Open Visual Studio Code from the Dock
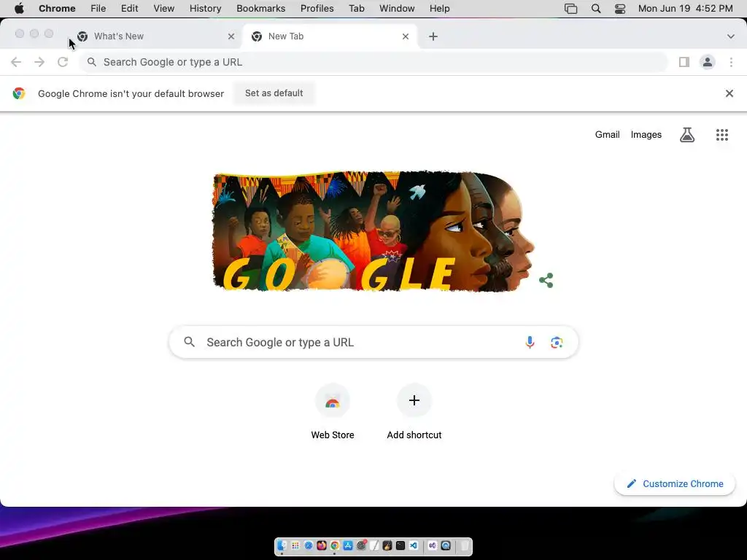Screen dimensions: 747x560 pyautogui.click(x=414, y=545)
